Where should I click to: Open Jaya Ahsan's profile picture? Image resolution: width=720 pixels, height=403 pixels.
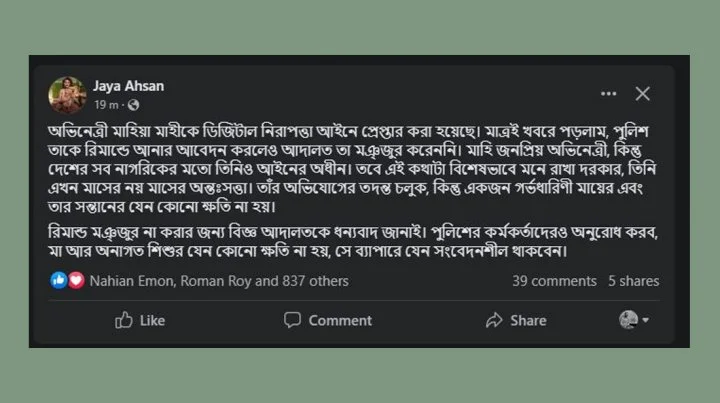tap(67, 95)
